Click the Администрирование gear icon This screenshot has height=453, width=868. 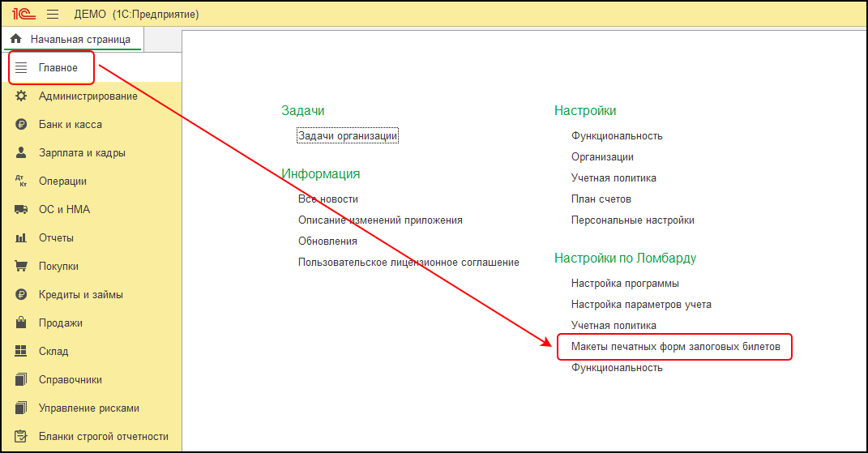21,96
